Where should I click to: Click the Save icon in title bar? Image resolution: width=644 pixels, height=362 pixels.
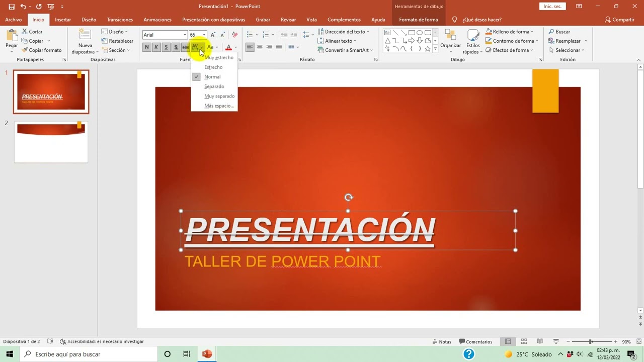(x=12, y=7)
